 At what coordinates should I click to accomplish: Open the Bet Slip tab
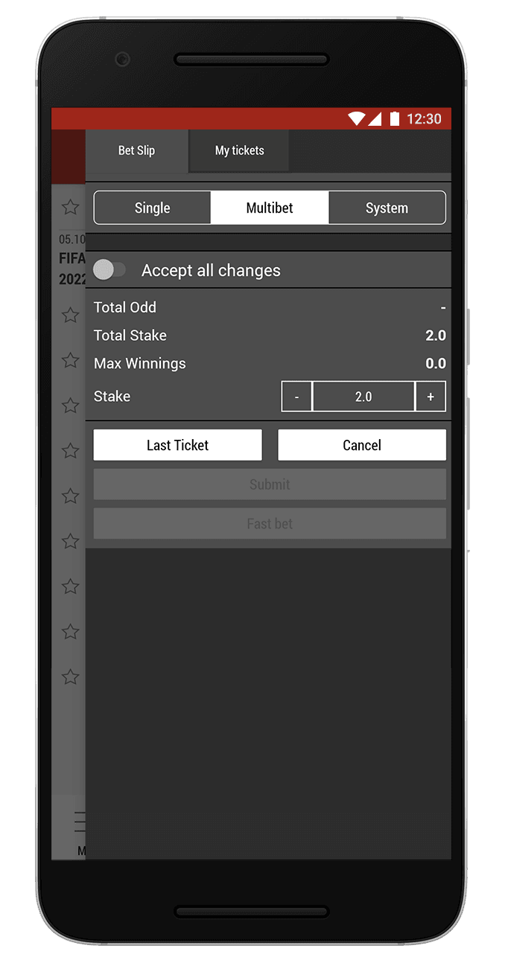click(x=137, y=150)
